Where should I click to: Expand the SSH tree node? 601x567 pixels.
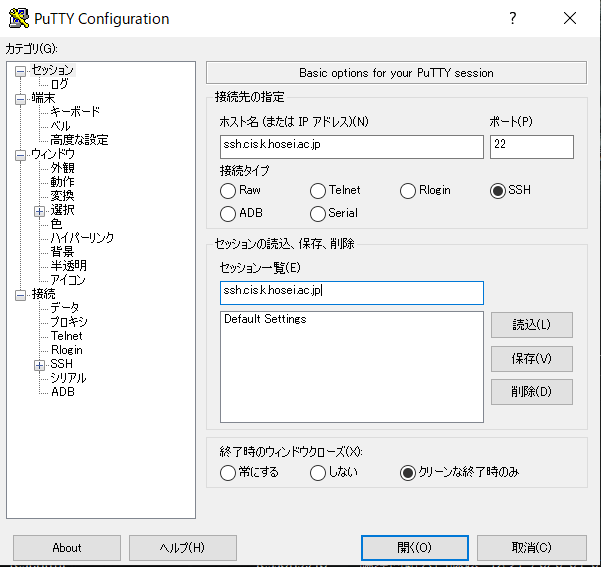coord(39,365)
